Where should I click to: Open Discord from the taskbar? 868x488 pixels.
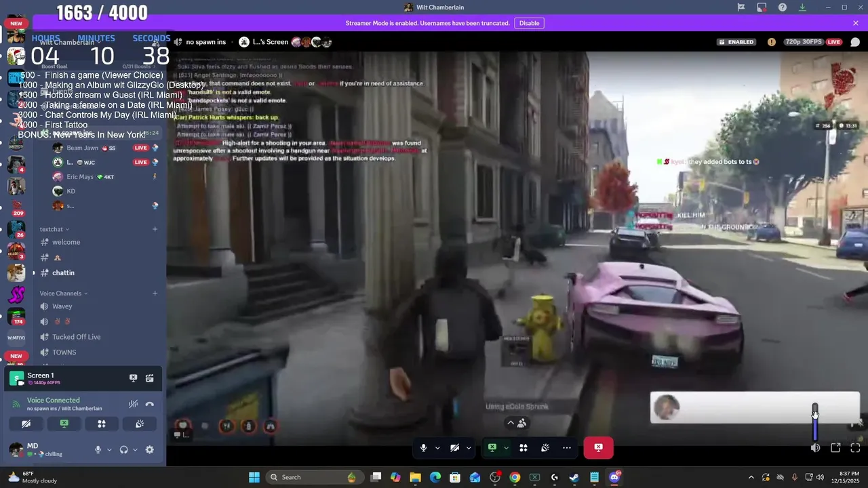614,477
